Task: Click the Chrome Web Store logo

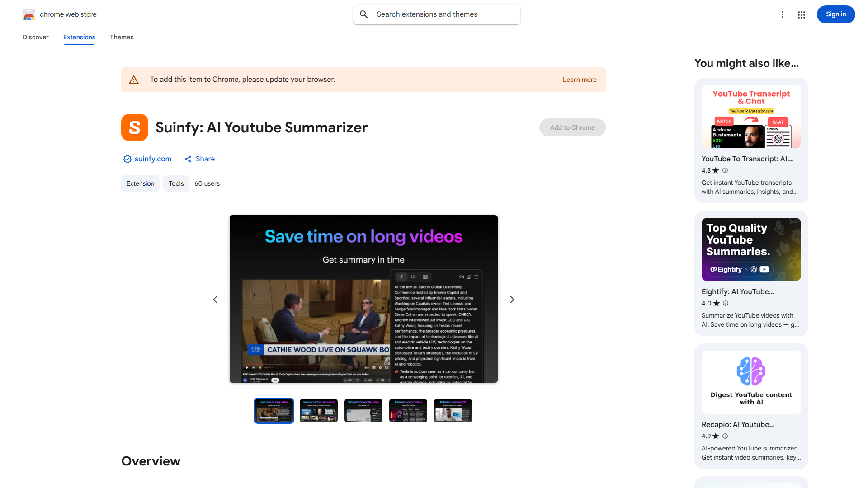Action: 29,14
